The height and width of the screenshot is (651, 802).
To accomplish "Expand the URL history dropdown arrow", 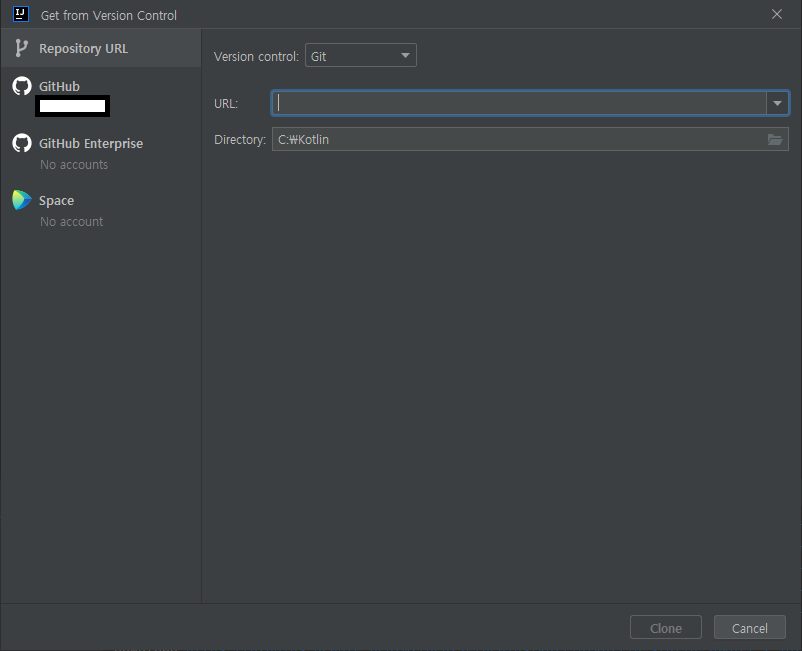I will 777,103.
